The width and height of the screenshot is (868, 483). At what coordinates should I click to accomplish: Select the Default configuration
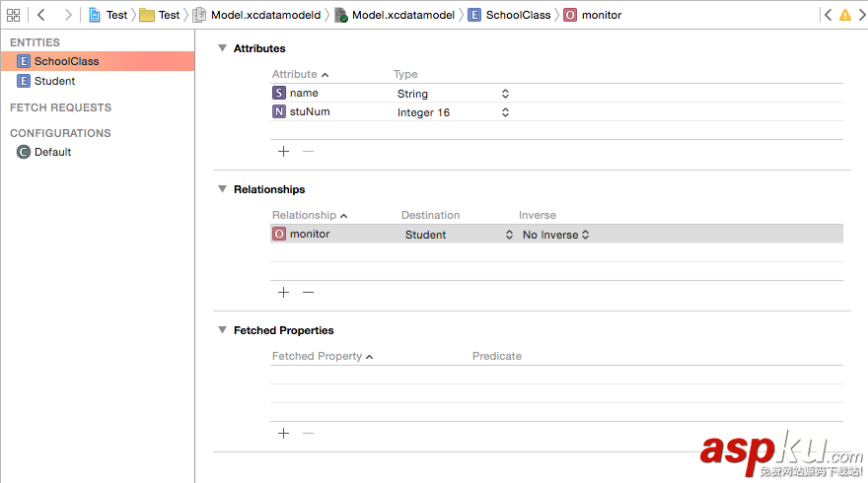point(52,152)
